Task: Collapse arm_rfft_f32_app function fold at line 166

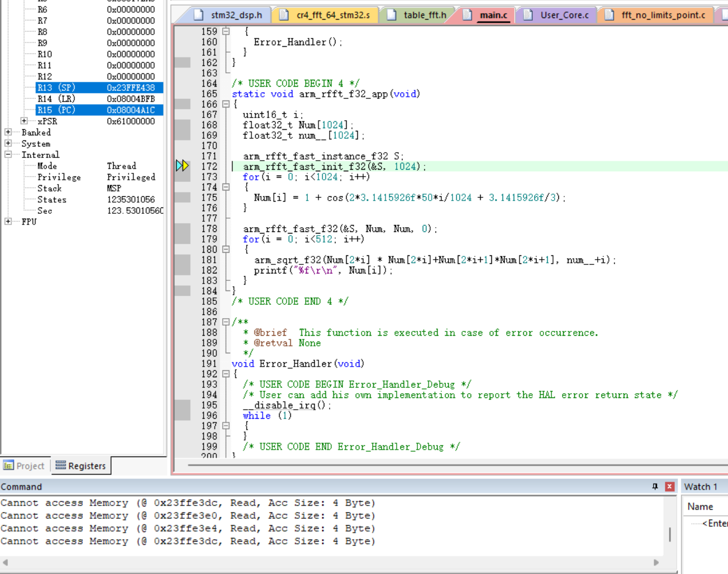Action: tap(226, 104)
